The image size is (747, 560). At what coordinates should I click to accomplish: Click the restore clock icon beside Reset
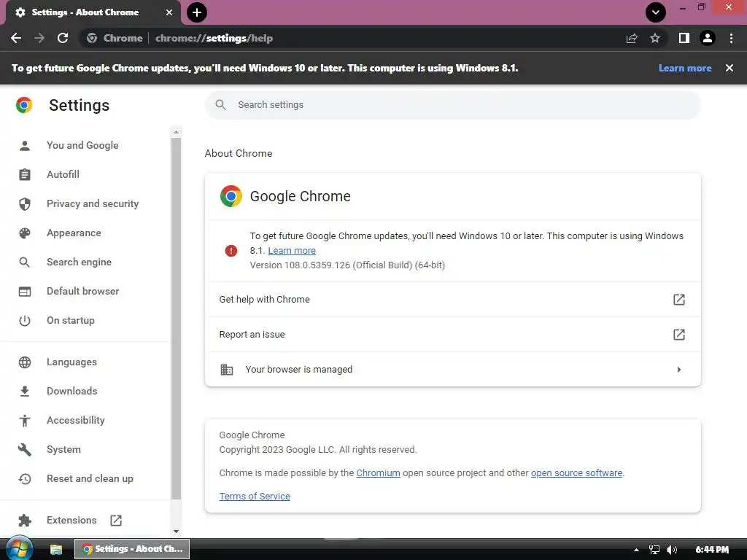(25, 479)
